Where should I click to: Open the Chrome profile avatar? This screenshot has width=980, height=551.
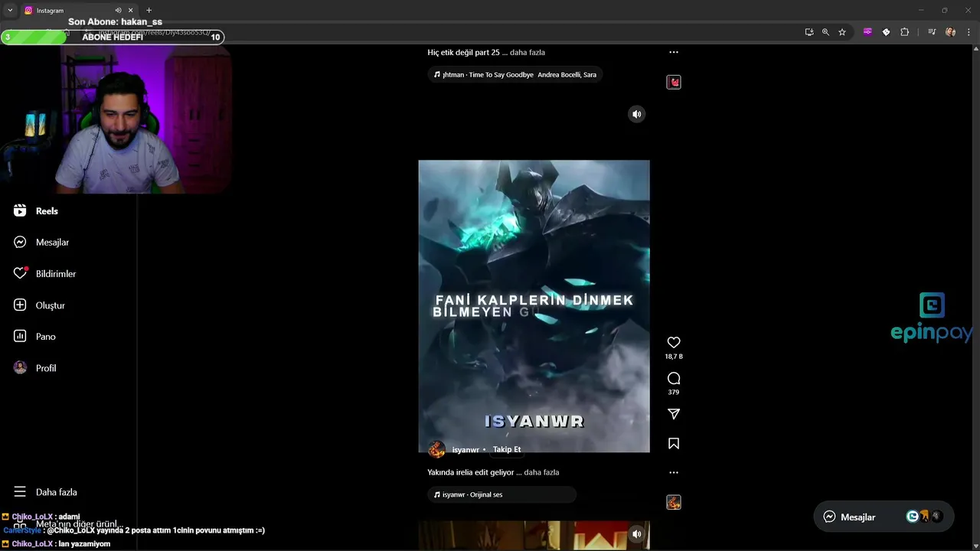(x=950, y=32)
